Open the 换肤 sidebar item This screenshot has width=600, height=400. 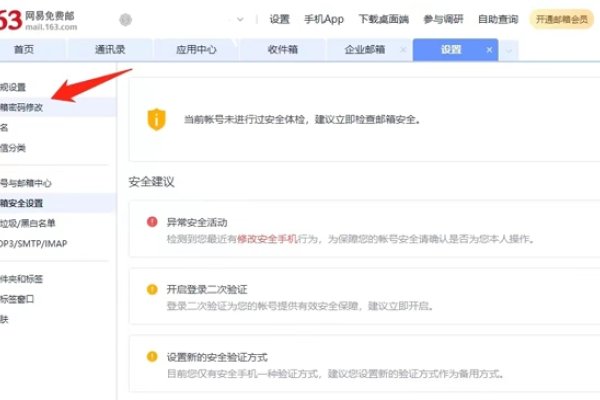[4, 319]
